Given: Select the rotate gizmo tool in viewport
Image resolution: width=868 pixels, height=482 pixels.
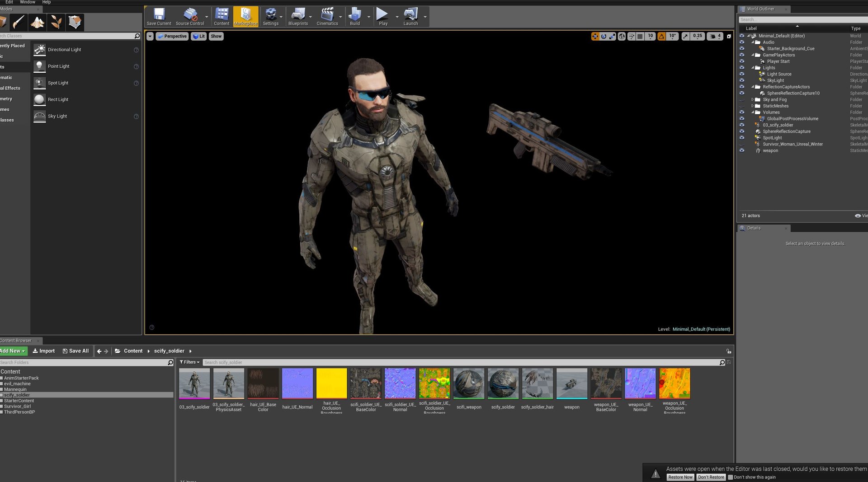Looking at the screenshot, I should coord(604,36).
